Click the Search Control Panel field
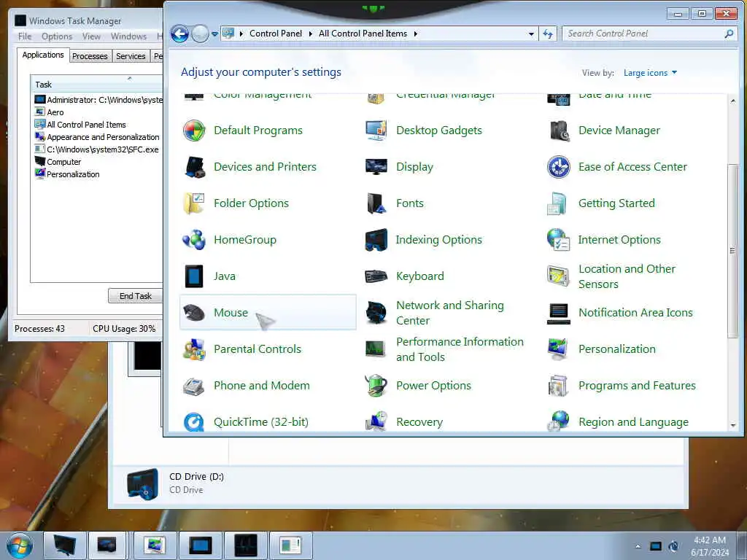The image size is (747, 560). click(x=649, y=34)
